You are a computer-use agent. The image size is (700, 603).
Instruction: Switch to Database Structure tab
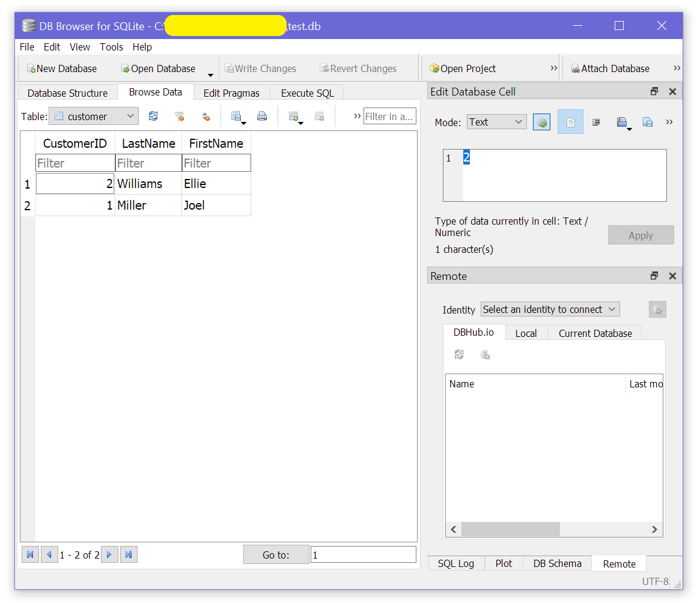pyautogui.click(x=67, y=93)
